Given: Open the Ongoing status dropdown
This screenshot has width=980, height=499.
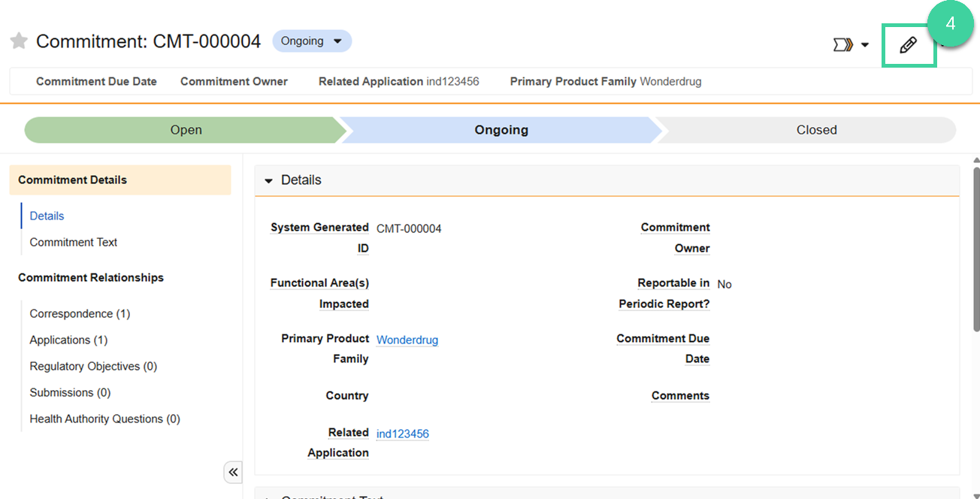Looking at the screenshot, I should (312, 41).
